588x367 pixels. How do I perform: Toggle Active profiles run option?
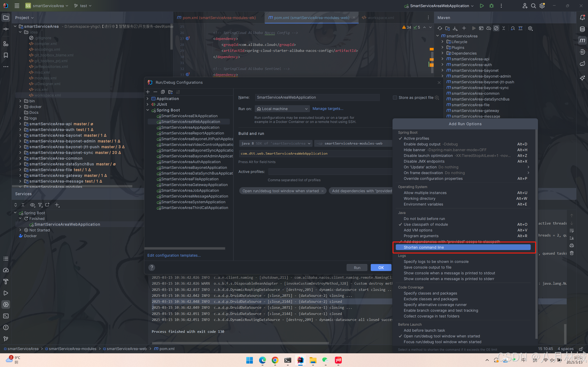click(416, 138)
